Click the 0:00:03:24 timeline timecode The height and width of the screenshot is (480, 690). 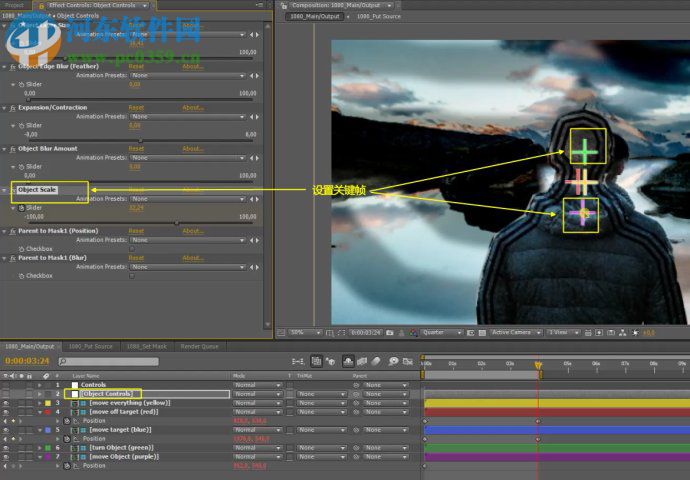click(27, 361)
